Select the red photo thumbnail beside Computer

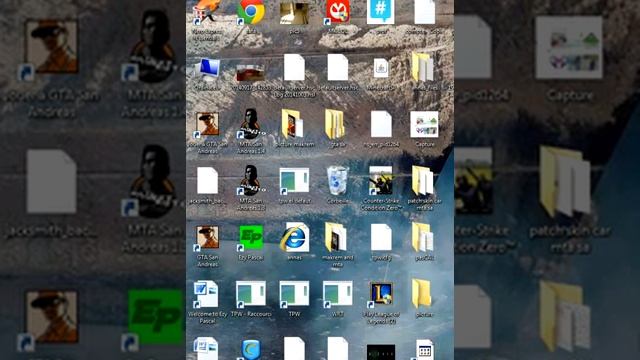click(x=251, y=72)
